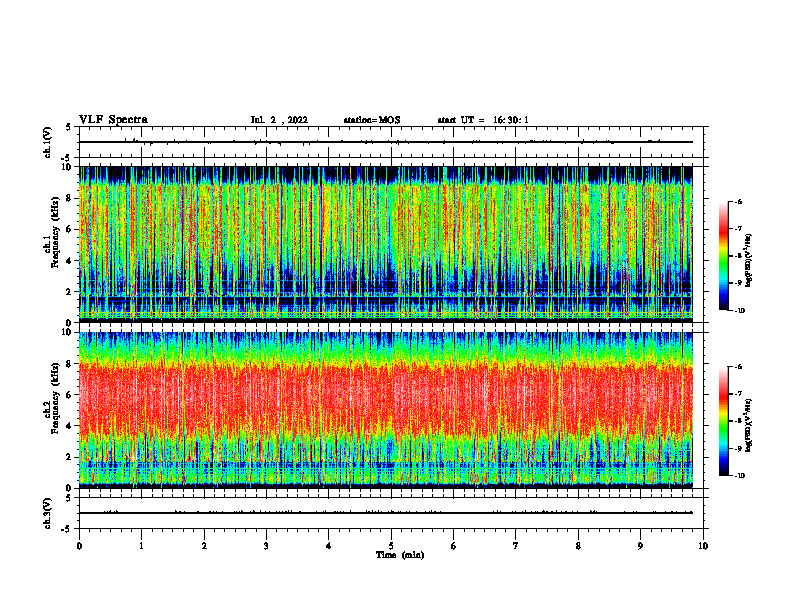Click the '3' tick on the time axis
Screen dimensions: 792x612
coord(266,546)
